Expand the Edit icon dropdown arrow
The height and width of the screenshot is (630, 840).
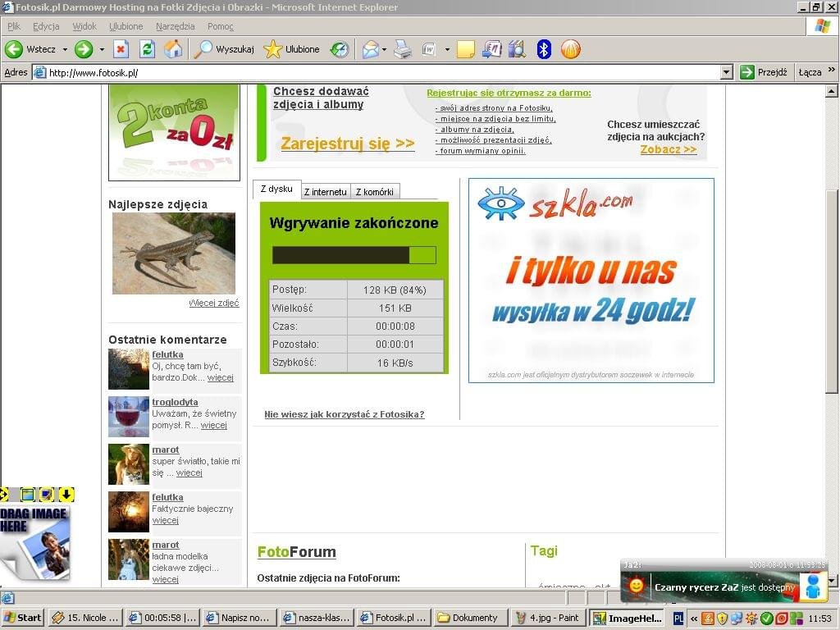[447, 50]
